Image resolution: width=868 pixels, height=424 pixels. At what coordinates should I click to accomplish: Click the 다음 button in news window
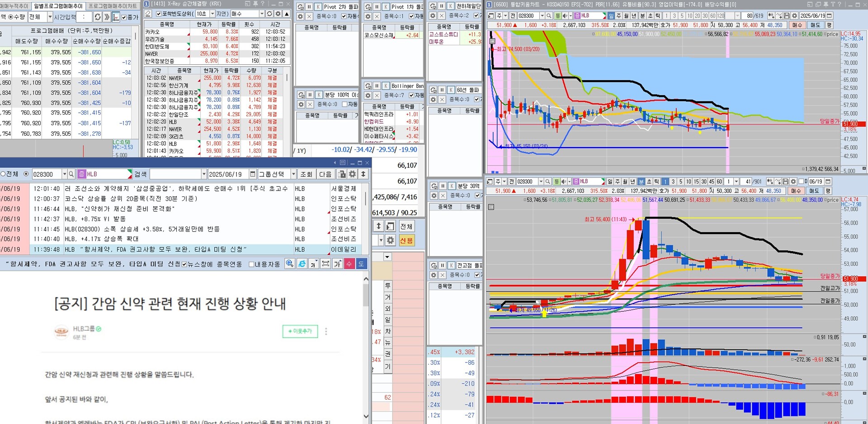325,174
